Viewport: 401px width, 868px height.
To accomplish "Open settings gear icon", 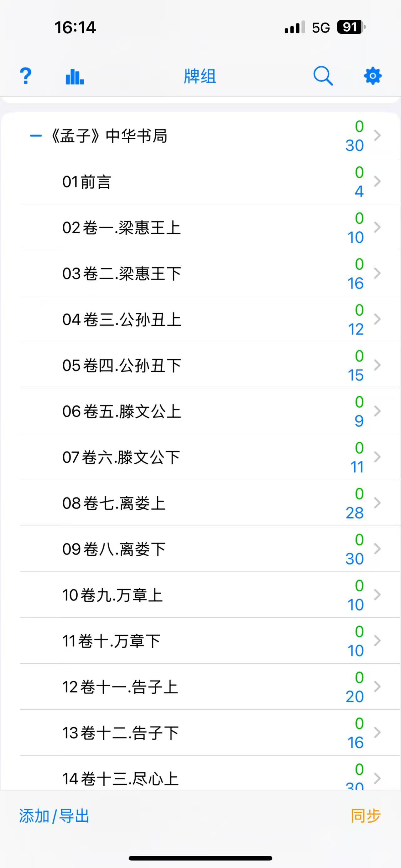I will pyautogui.click(x=372, y=76).
